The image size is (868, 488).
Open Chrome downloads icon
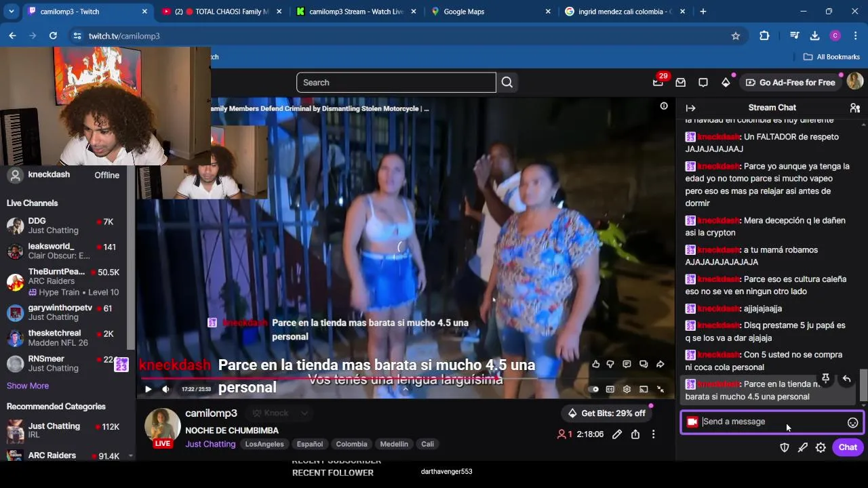click(x=815, y=36)
